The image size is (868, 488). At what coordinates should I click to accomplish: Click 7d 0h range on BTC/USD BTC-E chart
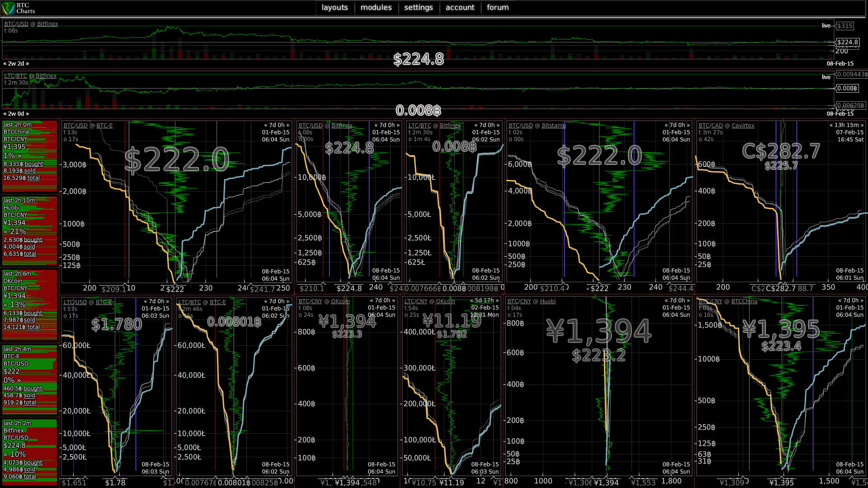point(277,125)
